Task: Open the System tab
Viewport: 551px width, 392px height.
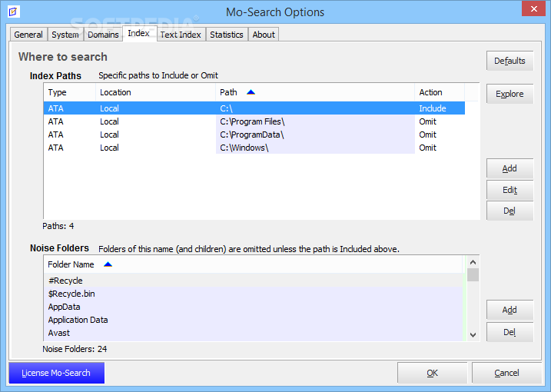Action: (x=65, y=35)
